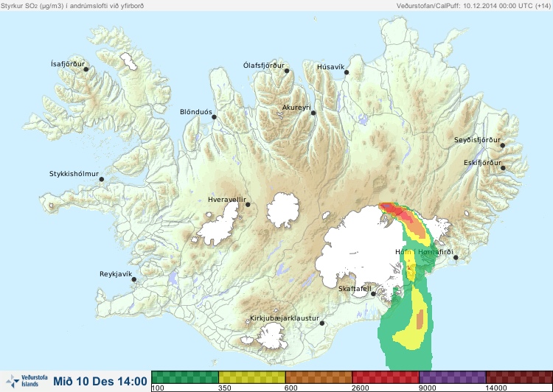Click the 14000 legend value
The height and width of the screenshot is (392, 553).
pos(496,388)
